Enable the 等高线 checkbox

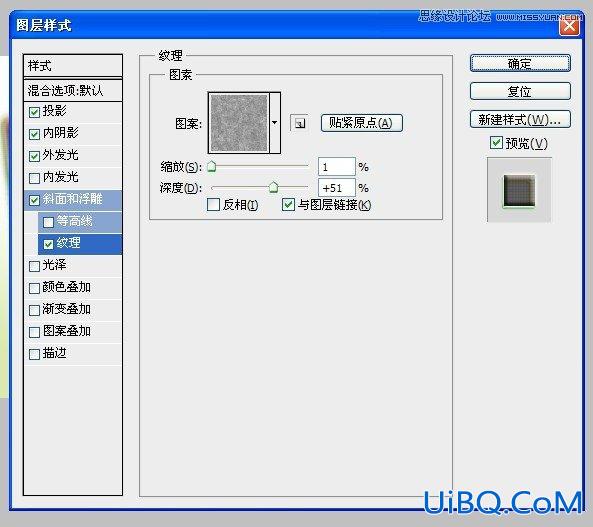coord(48,222)
